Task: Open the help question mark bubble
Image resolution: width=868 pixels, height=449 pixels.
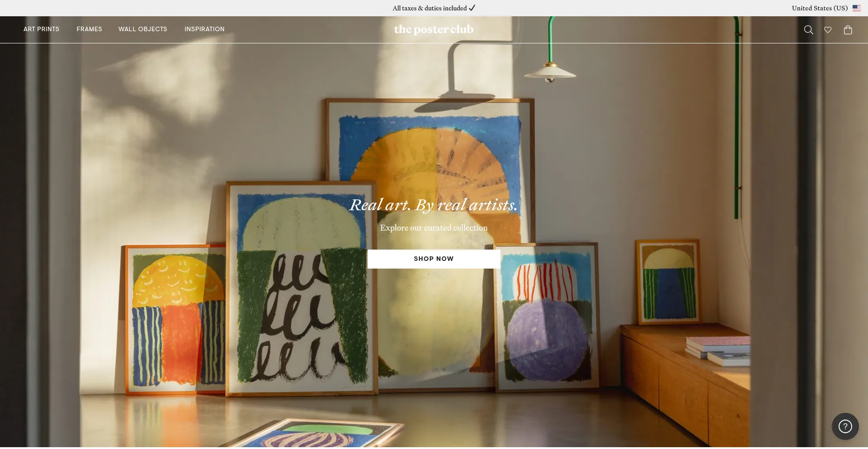Action: coord(845,426)
